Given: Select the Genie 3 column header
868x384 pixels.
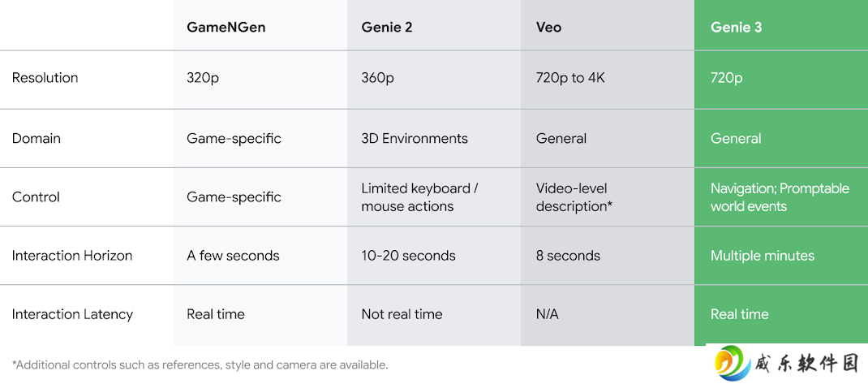Looking at the screenshot, I should click(x=736, y=27).
